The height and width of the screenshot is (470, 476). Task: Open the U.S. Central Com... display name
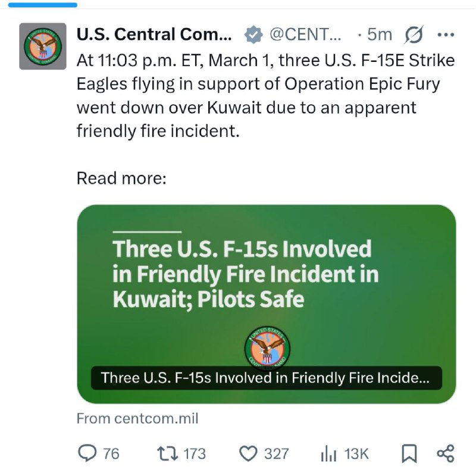tap(156, 35)
